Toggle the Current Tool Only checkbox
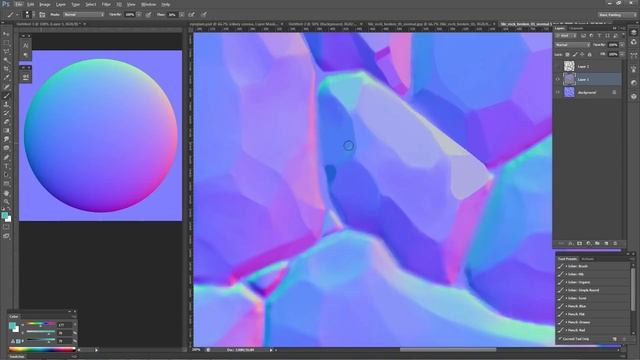 (560, 339)
